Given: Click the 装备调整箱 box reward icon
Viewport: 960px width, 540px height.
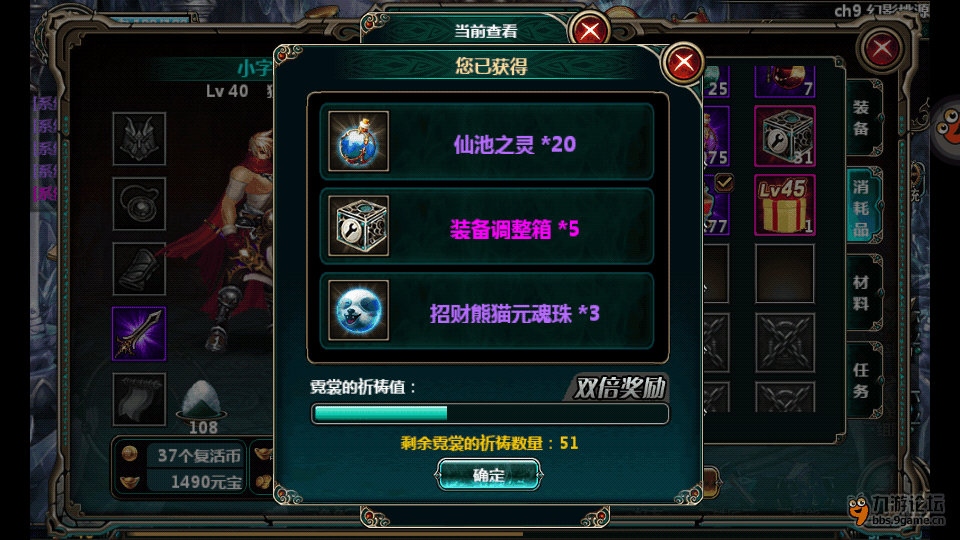Looking at the screenshot, I should [x=359, y=226].
